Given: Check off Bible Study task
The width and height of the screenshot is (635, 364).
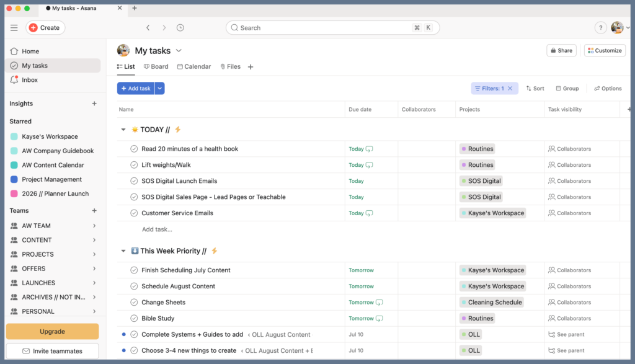Looking at the screenshot, I should click(x=134, y=318).
